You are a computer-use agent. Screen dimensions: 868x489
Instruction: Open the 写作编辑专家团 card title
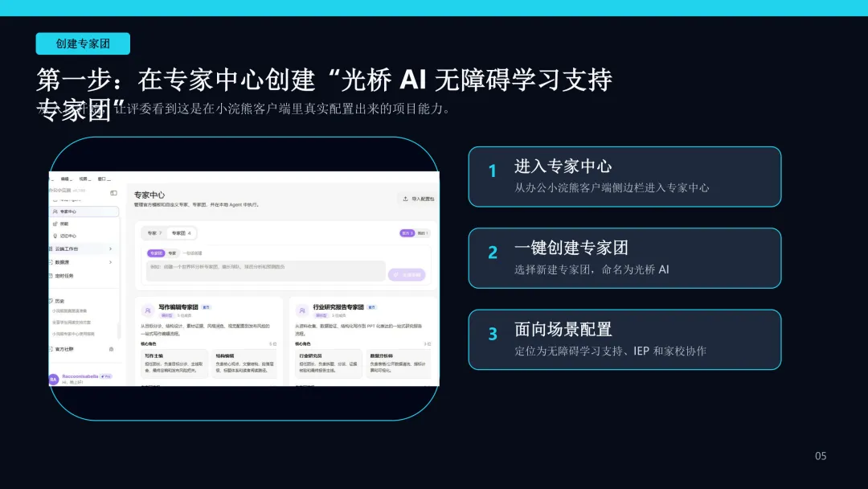click(178, 306)
